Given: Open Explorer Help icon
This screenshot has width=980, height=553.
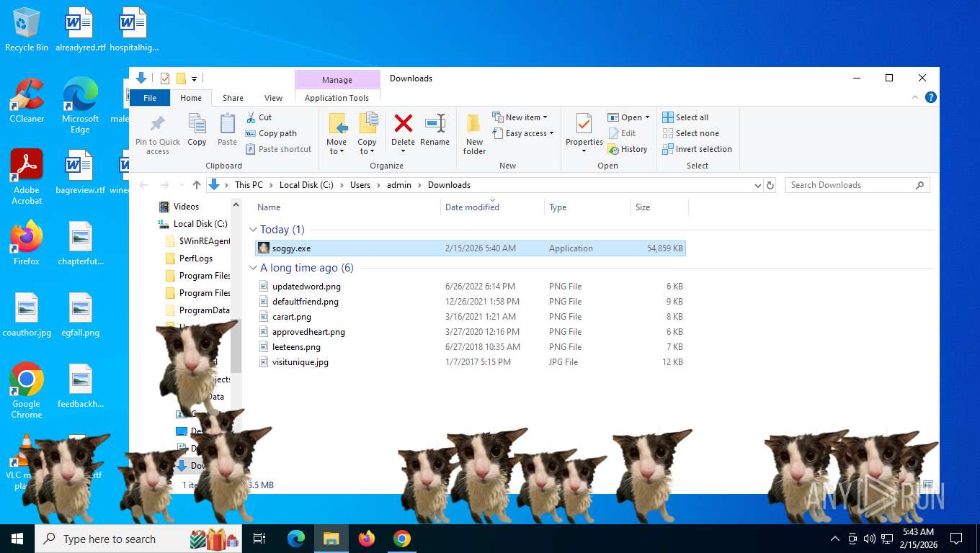Looking at the screenshot, I should click(930, 97).
